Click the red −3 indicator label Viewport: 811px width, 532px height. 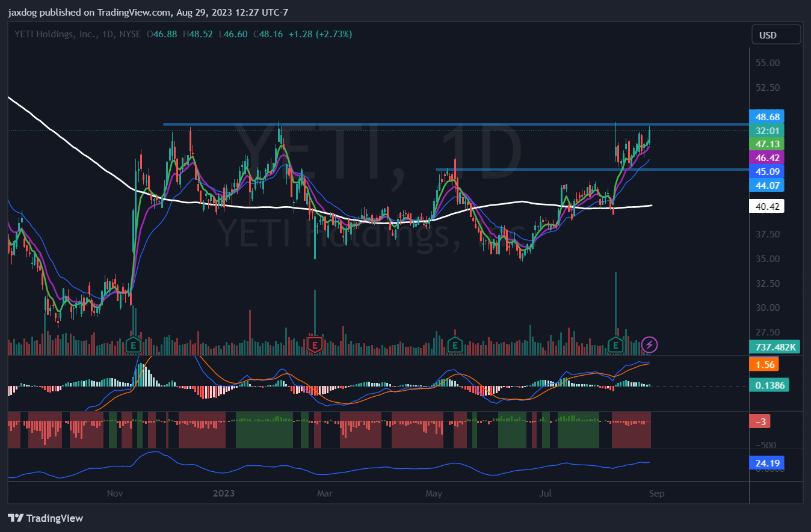(760, 421)
